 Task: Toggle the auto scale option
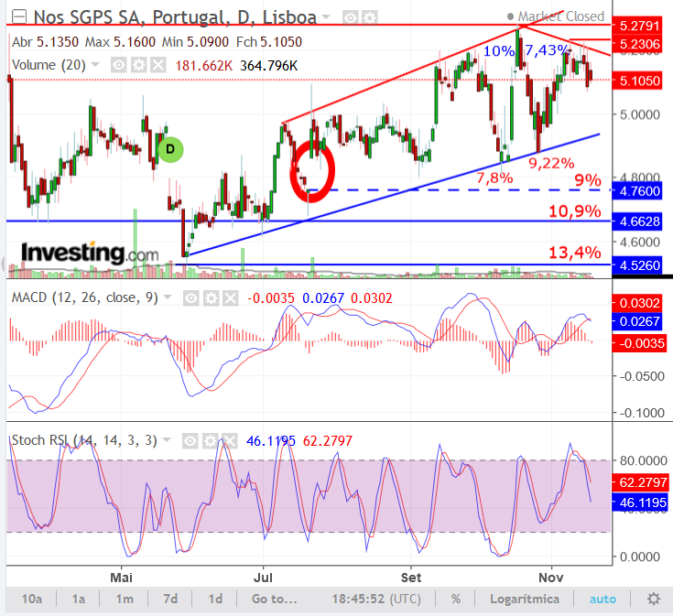[x=602, y=599]
